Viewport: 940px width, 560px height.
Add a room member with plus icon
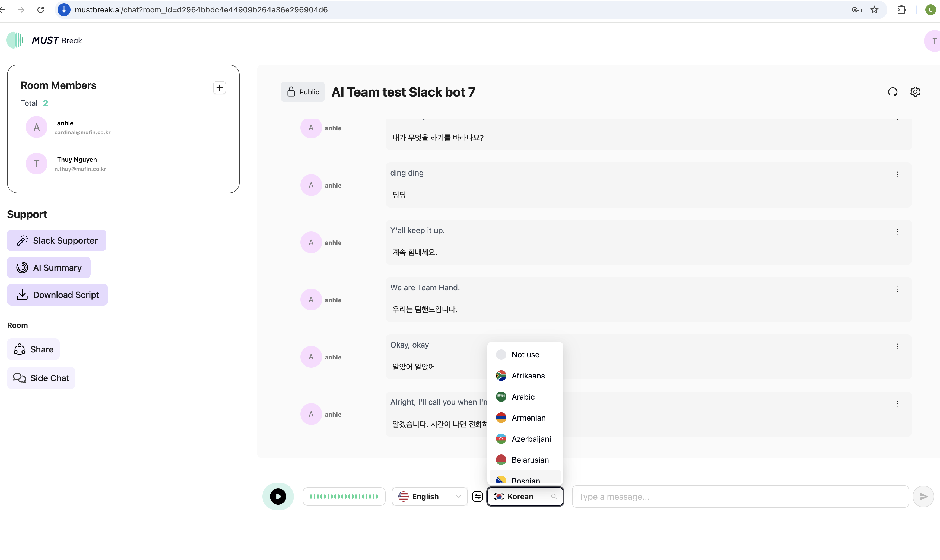219,88
